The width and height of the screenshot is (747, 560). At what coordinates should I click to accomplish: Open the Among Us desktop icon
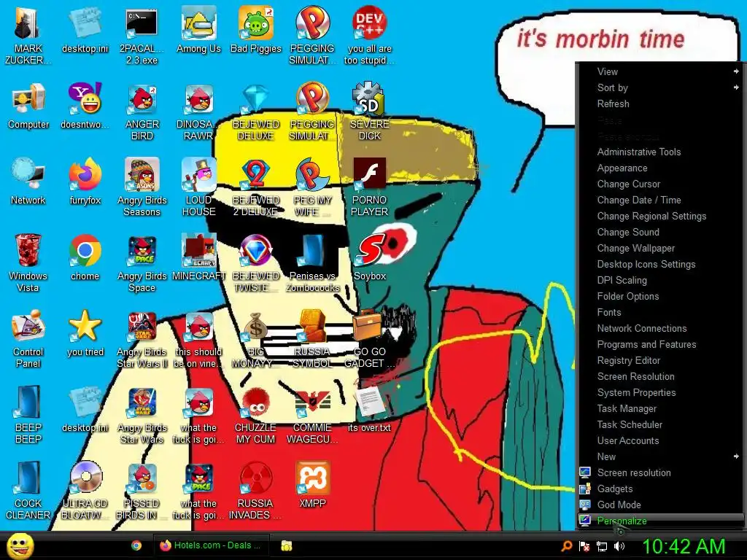tap(198, 31)
